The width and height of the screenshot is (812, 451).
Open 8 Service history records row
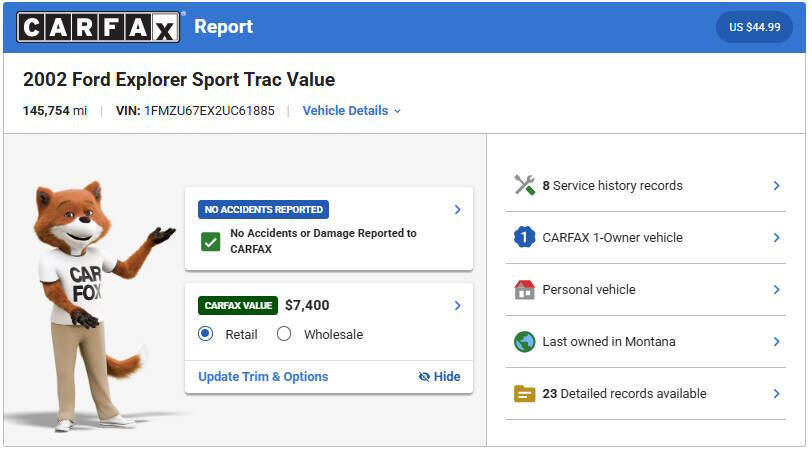tap(645, 185)
